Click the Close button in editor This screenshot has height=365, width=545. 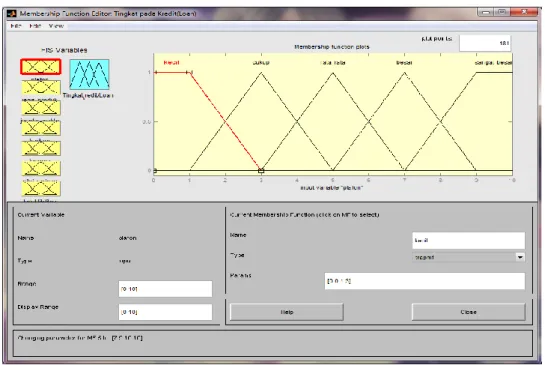tap(469, 312)
